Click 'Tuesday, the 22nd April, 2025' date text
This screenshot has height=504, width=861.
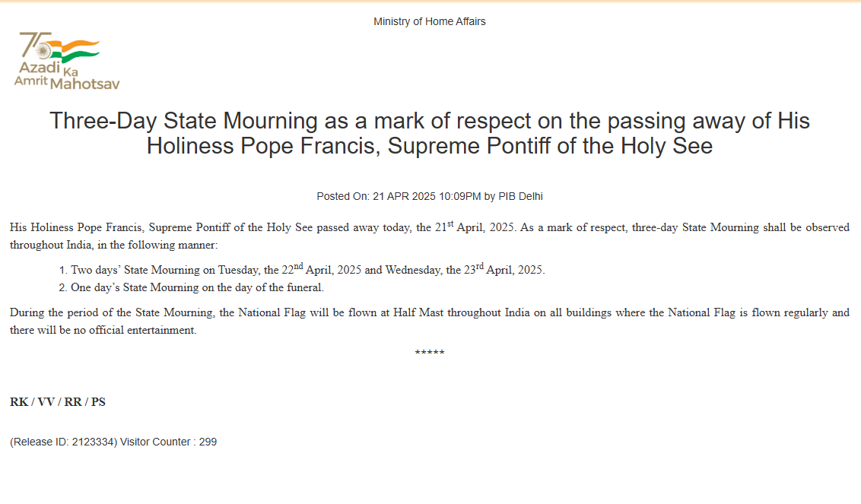[x=290, y=270]
